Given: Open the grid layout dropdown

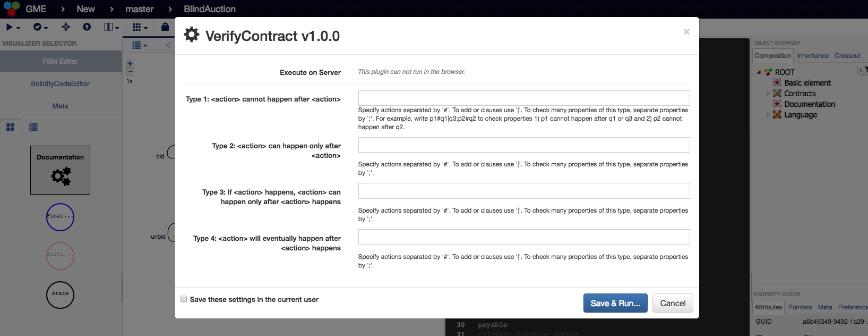Looking at the screenshot, I should click(x=140, y=27).
